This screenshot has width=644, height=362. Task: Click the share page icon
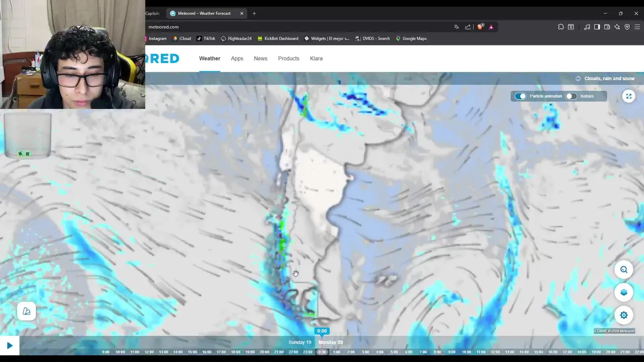(468, 27)
